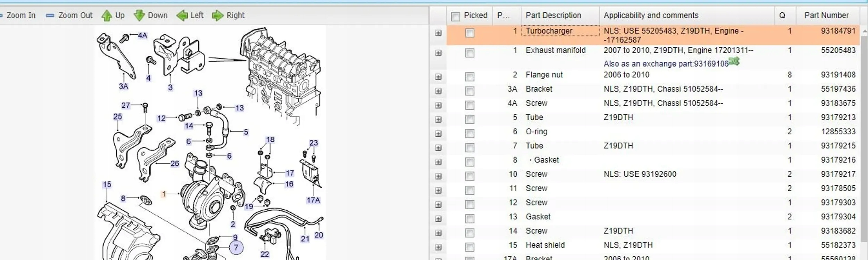868x260 pixels.
Task: Check the Exhaust manifold row checkbox
Action: pyautogui.click(x=469, y=53)
